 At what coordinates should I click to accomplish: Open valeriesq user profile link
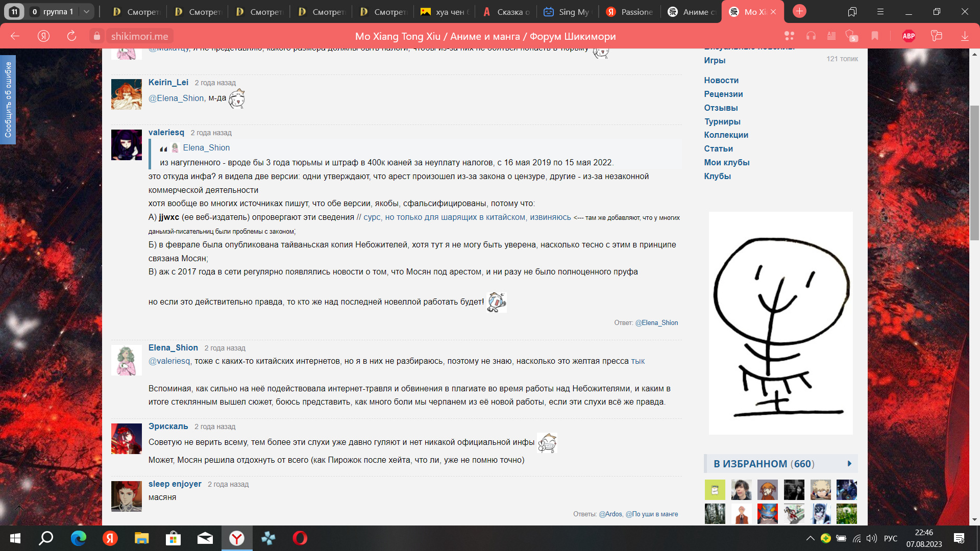pyautogui.click(x=166, y=133)
